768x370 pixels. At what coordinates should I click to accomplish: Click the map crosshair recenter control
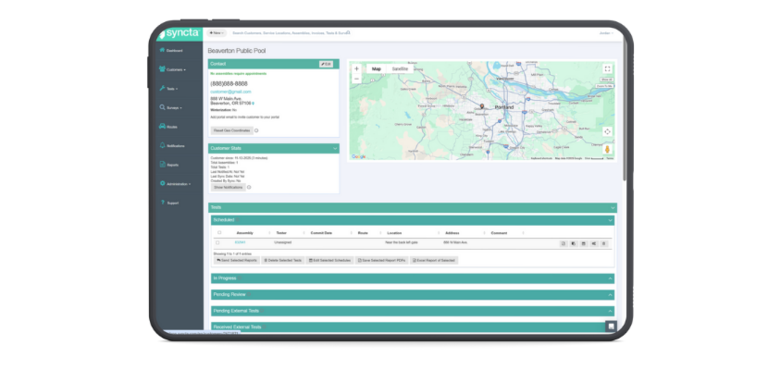tap(607, 131)
